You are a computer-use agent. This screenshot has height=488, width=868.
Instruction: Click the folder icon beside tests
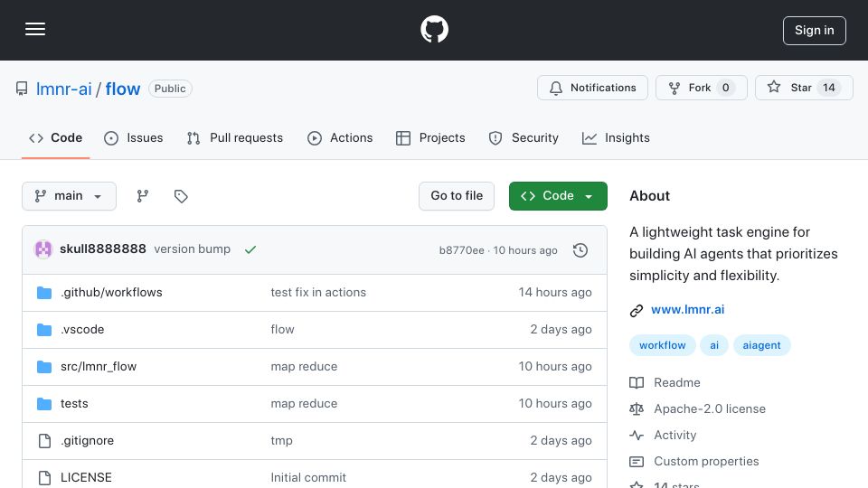[44, 404]
